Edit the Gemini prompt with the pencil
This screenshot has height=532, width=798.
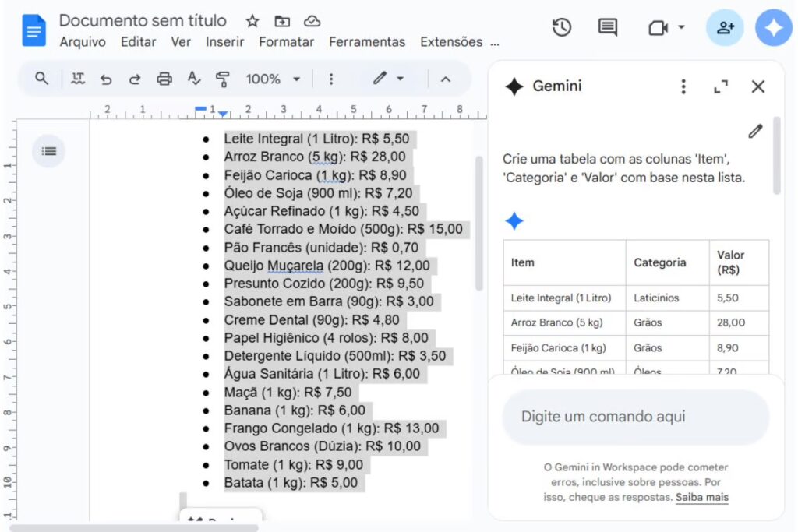point(754,131)
